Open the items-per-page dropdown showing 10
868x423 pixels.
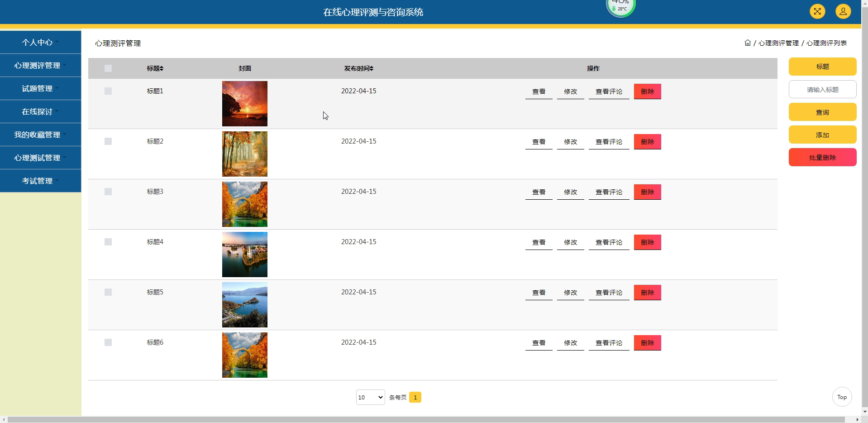[370, 397]
